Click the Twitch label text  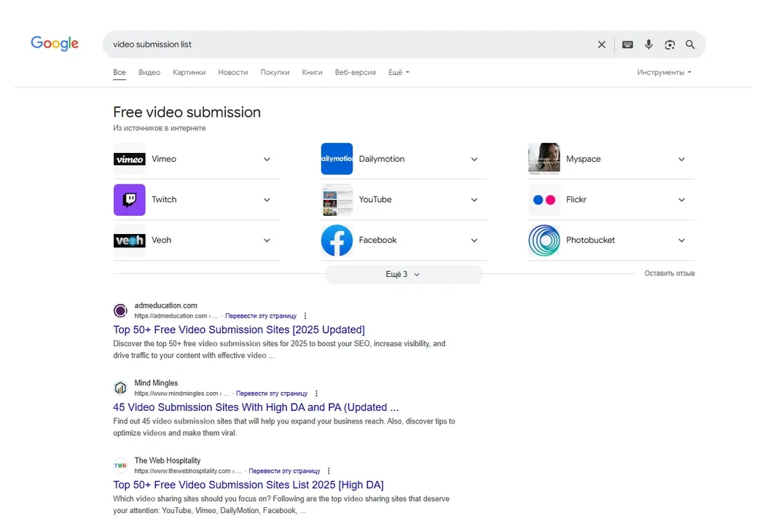(x=164, y=199)
